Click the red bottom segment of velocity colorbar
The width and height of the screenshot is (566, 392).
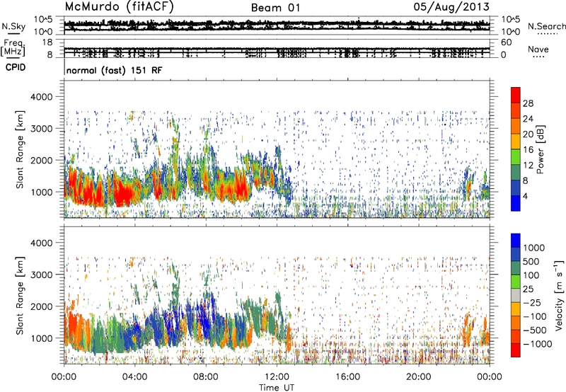click(x=516, y=350)
